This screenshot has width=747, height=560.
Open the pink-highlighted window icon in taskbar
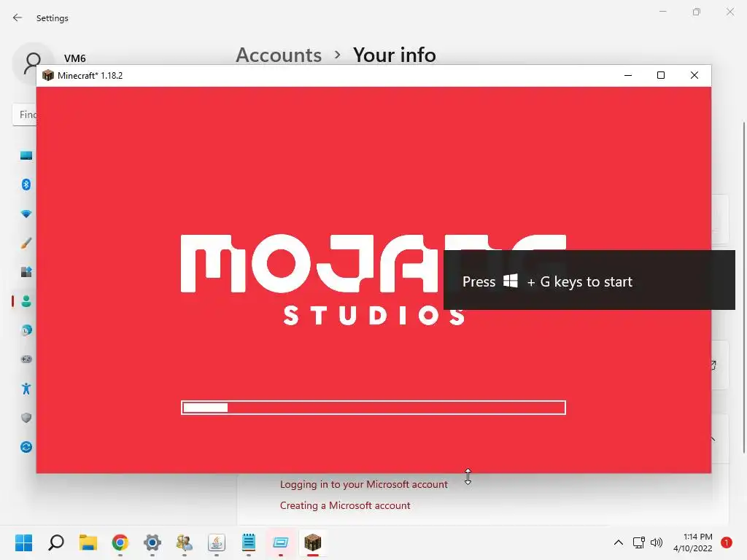[x=281, y=542]
